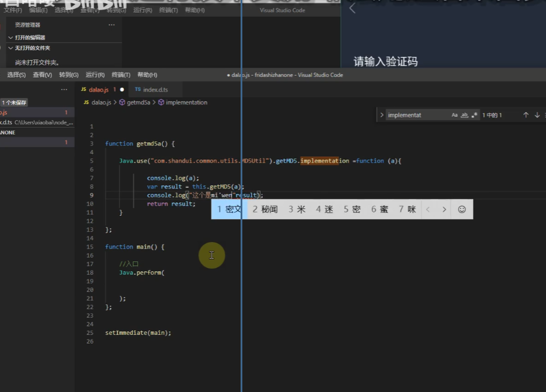546x392 pixels.
Task: Go to previous IME candidate page
Action: 428,209
